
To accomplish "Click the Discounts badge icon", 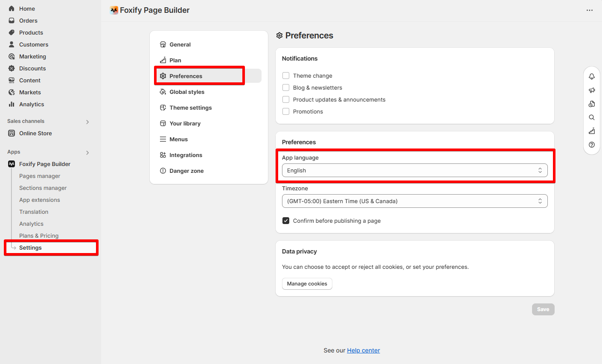I will tap(12, 68).
